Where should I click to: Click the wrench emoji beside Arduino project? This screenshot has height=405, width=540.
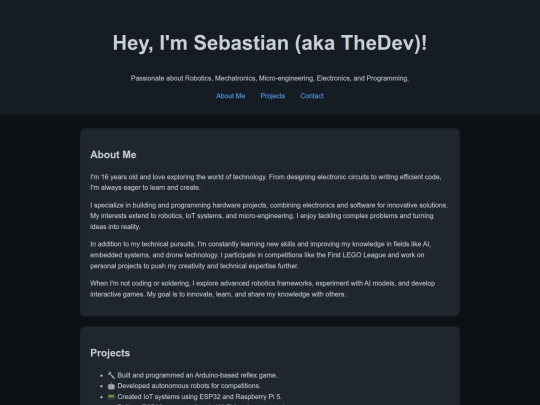click(111, 375)
